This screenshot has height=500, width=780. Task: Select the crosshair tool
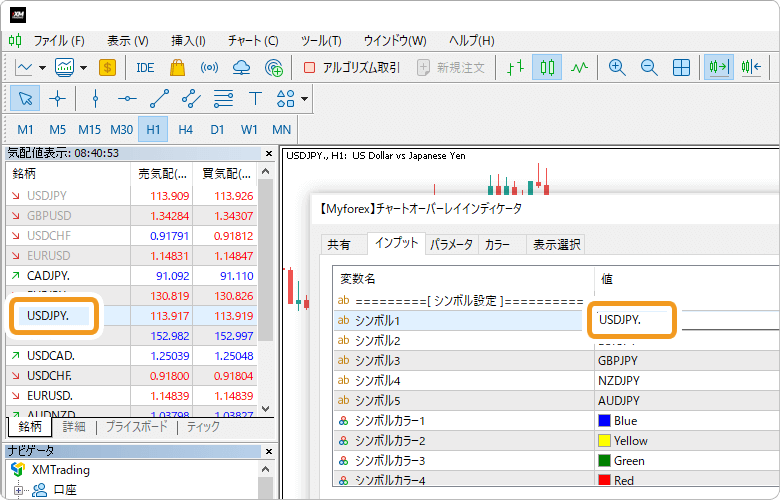57,99
